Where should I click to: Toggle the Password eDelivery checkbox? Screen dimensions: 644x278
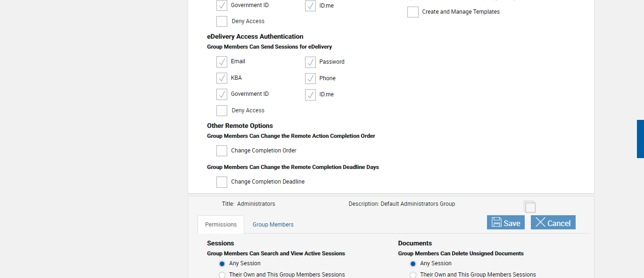(x=310, y=62)
